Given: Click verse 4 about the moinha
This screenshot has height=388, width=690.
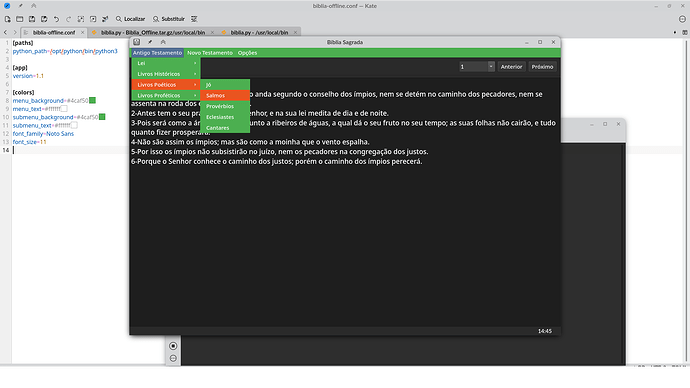Looking at the screenshot, I should pos(250,142).
